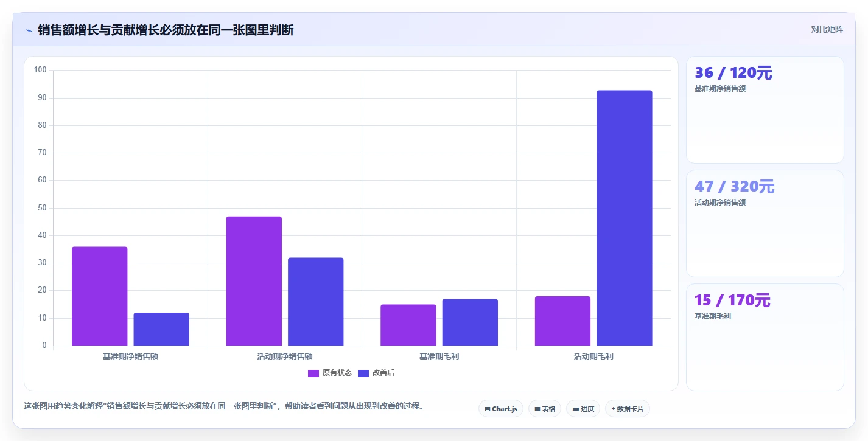Select the Chart.js tag chip
The width and height of the screenshot is (868, 441).
pyautogui.click(x=501, y=409)
